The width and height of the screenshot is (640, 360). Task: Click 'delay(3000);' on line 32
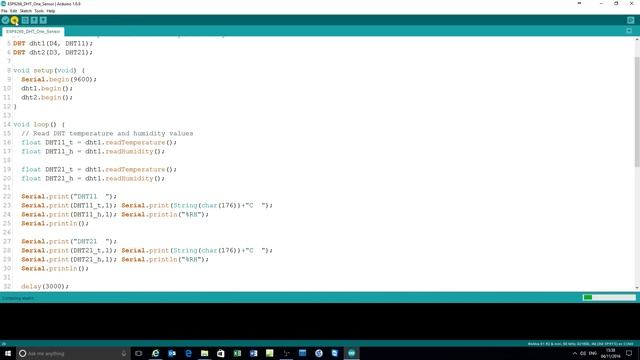tap(45, 286)
